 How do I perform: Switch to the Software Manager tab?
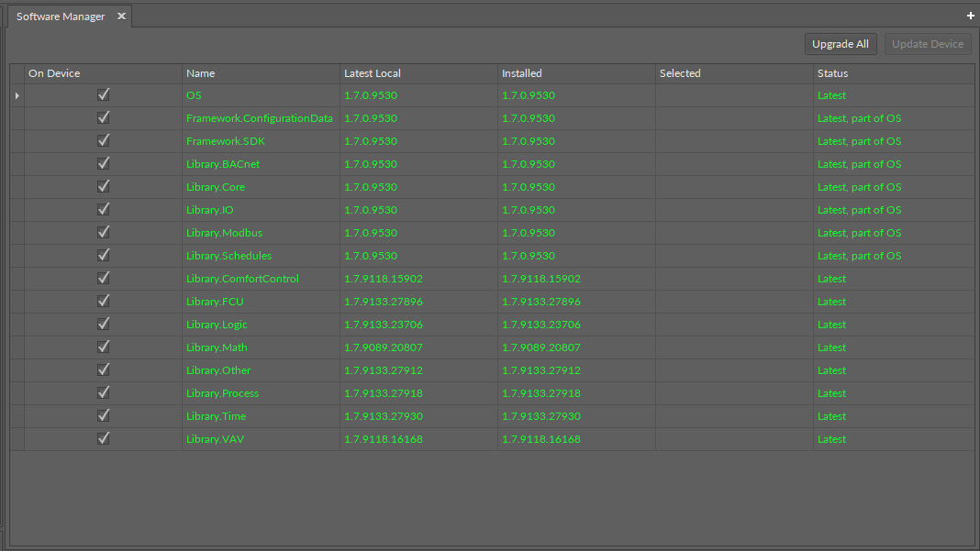click(x=61, y=17)
